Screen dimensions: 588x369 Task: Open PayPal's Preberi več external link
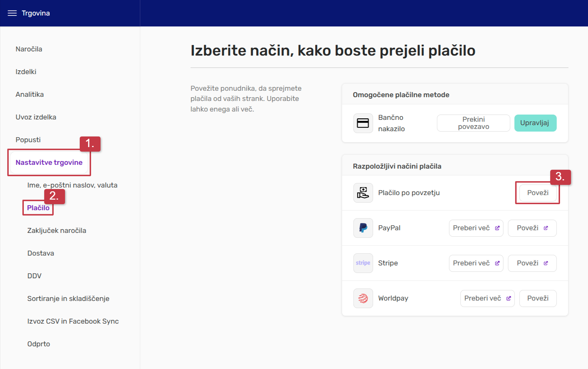[x=476, y=228]
